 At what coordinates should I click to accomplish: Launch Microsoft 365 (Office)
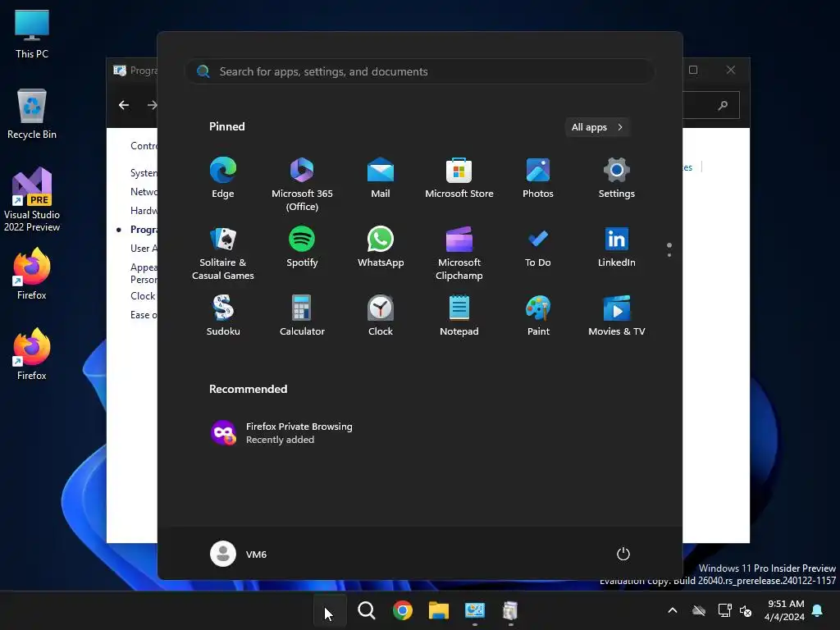pyautogui.click(x=302, y=184)
